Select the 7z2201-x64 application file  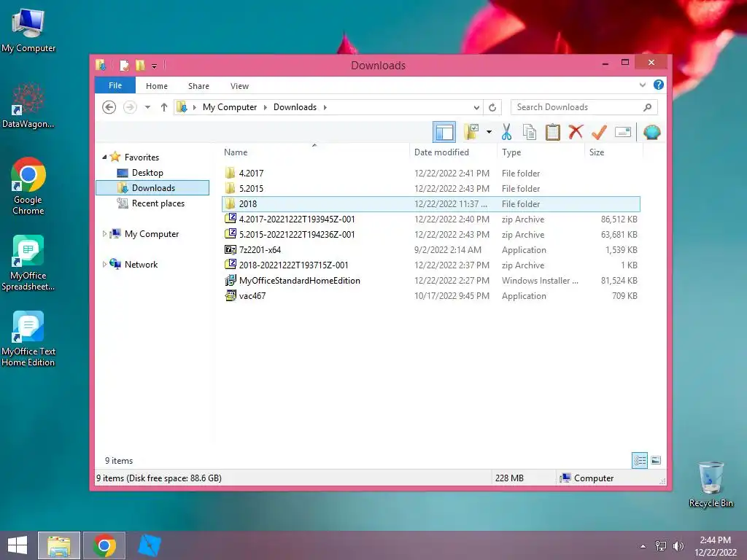point(430,249)
